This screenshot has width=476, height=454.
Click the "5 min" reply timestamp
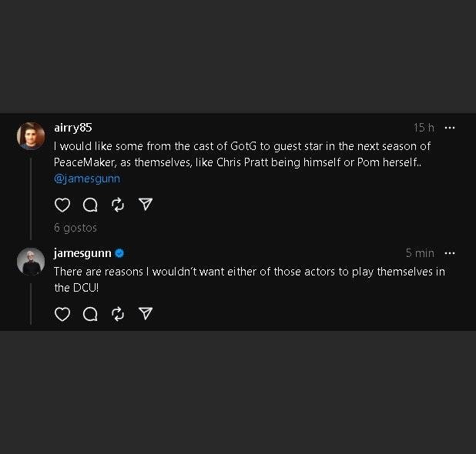[420, 253]
